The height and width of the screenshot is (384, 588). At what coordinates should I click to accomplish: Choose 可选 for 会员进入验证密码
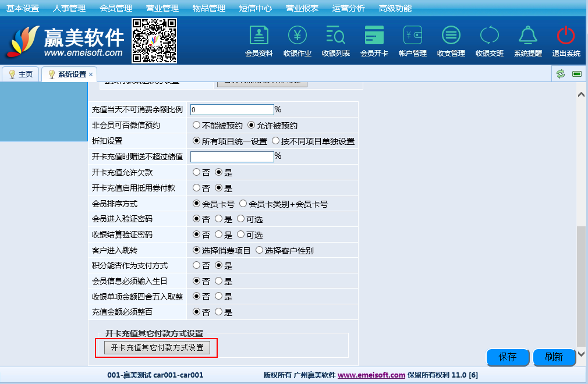click(241, 219)
